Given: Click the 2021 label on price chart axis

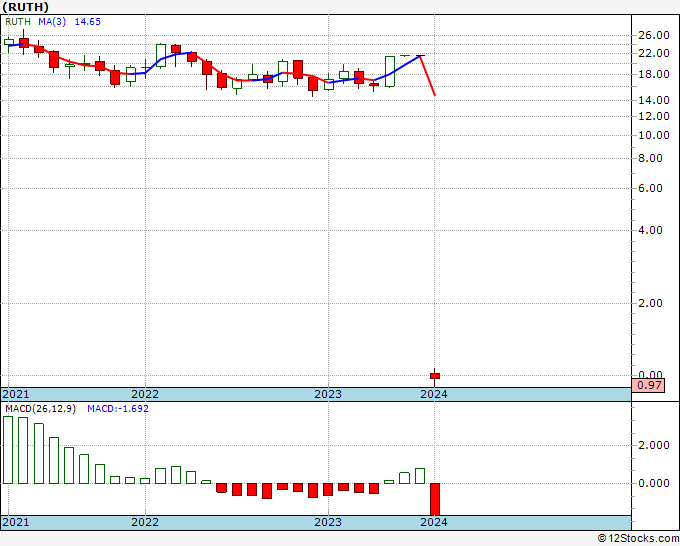Looking at the screenshot, I should (x=16, y=394).
